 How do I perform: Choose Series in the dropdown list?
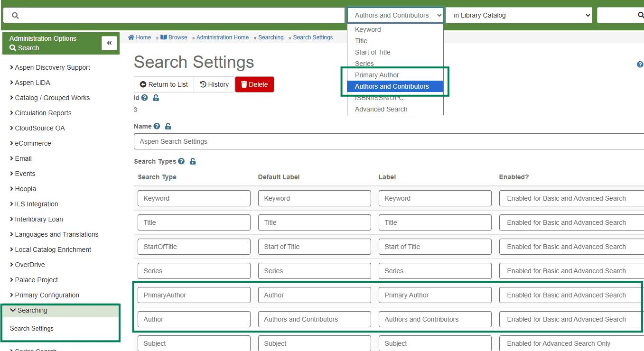pyautogui.click(x=395, y=64)
